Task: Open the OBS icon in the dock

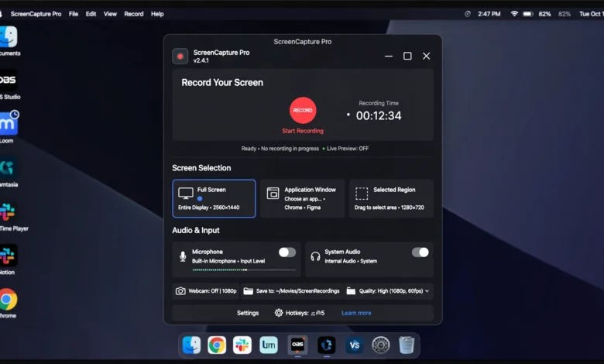Action: [298, 345]
